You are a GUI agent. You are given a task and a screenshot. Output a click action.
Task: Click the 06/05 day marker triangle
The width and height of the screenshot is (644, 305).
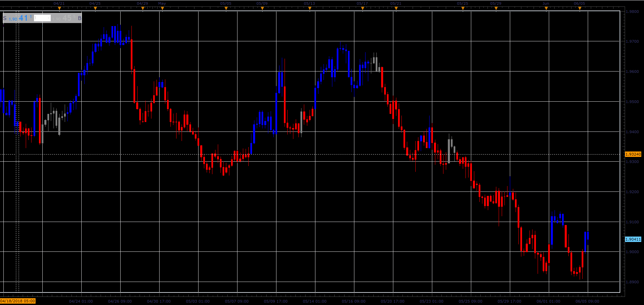(580, 9)
